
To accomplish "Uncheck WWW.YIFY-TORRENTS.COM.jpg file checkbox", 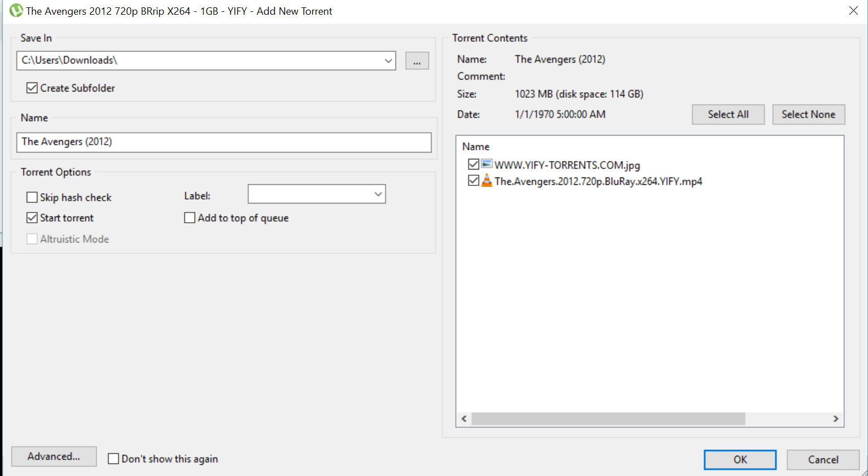I will 474,165.
